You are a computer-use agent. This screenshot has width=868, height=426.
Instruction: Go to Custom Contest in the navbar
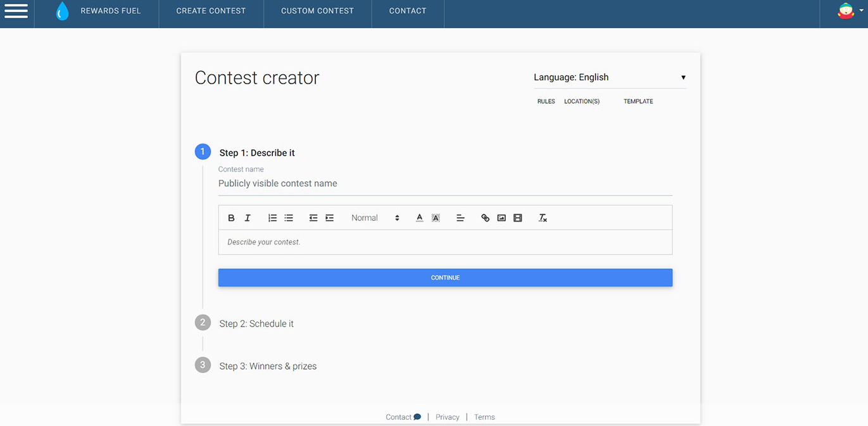pyautogui.click(x=317, y=11)
